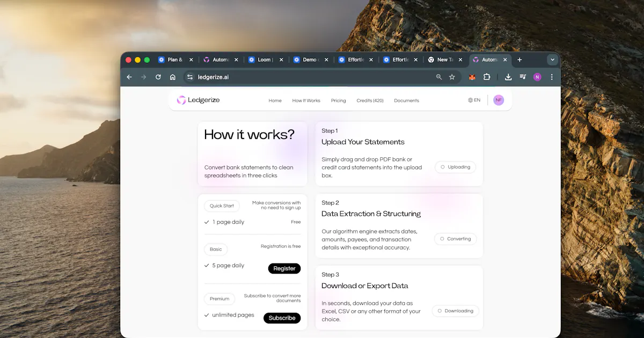
Task: Click the "Step 3" label
Action: tap(330, 275)
